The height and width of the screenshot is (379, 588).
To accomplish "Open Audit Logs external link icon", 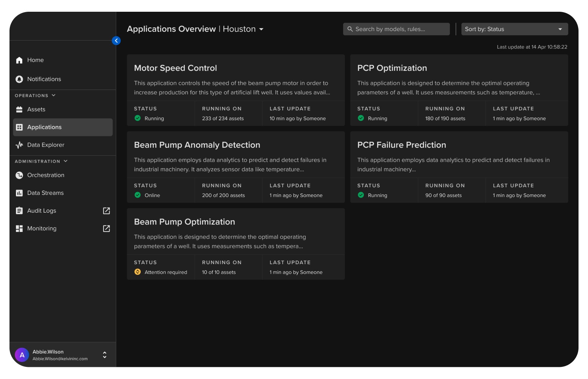I will (107, 211).
